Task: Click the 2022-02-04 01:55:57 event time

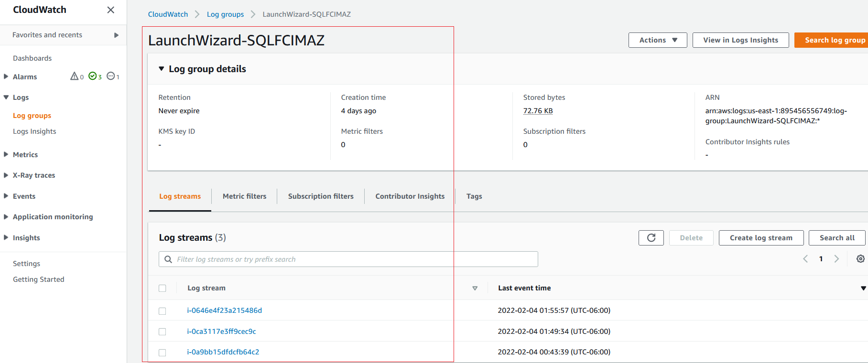Action: [x=554, y=310]
